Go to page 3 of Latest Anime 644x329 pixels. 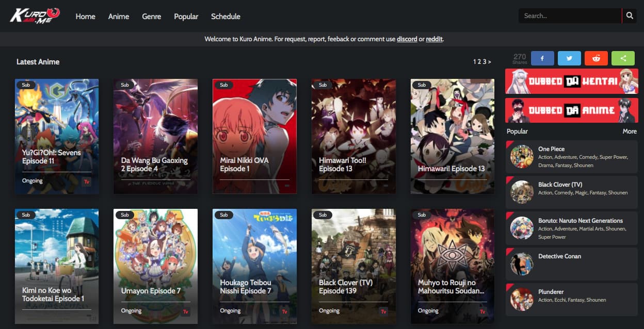point(485,62)
